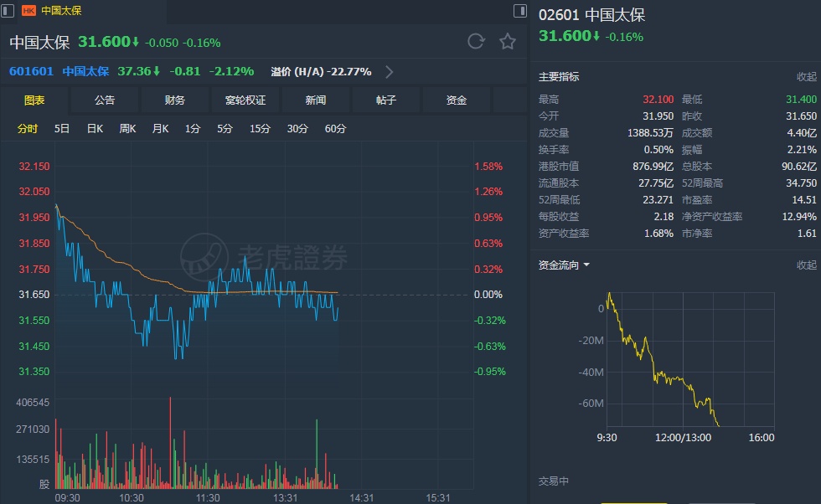The width and height of the screenshot is (821, 504).
Task: Click the HK market badge icon
Action: click(28, 11)
